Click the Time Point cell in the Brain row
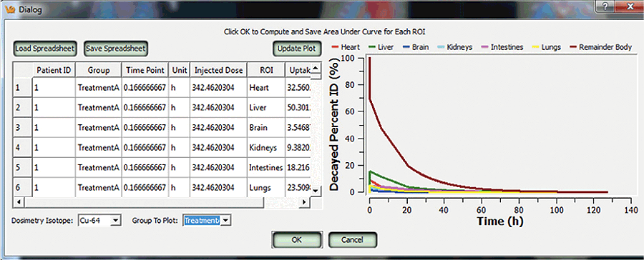The width and height of the screenshot is (644, 260). click(145, 128)
